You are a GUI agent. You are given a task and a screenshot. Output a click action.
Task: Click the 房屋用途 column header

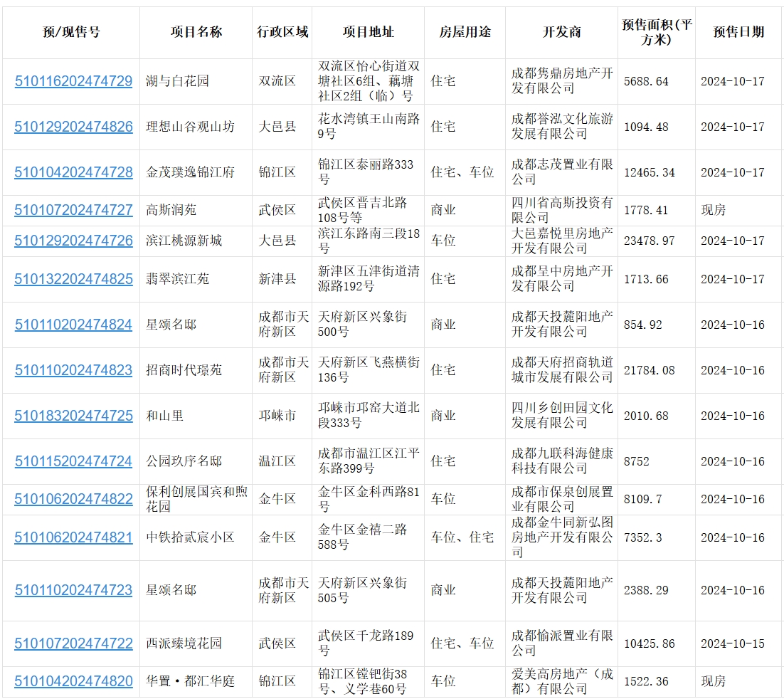[x=465, y=32]
